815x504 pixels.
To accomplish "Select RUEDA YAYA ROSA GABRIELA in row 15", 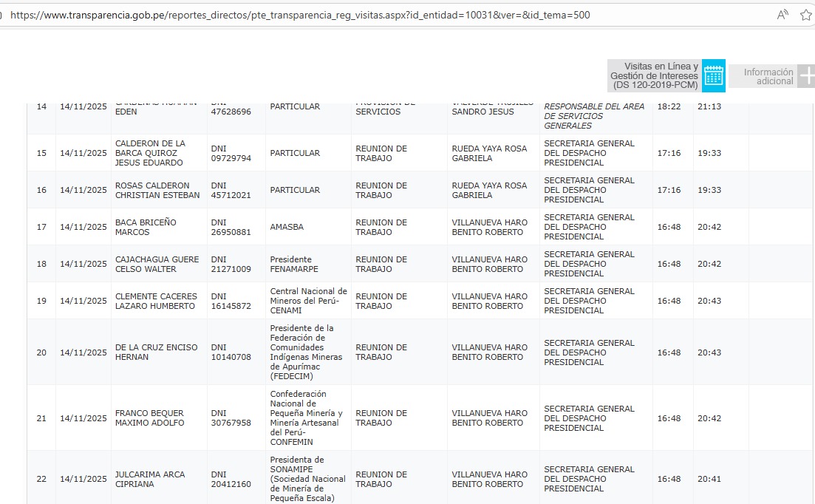I will (489, 153).
